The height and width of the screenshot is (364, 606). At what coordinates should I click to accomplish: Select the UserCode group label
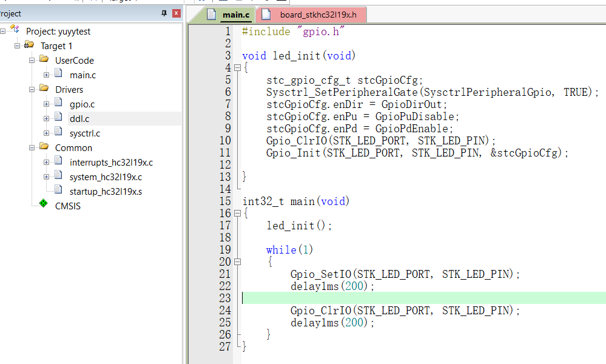pos(74,61)
